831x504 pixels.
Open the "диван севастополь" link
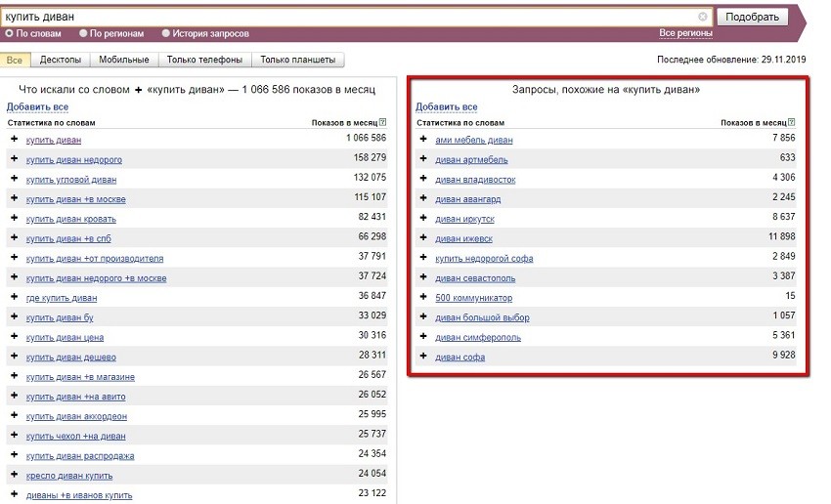pyautogui.click(x=475, y=278)
